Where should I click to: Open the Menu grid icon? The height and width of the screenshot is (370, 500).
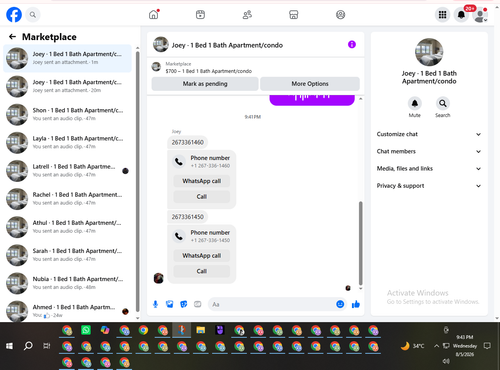442,15
